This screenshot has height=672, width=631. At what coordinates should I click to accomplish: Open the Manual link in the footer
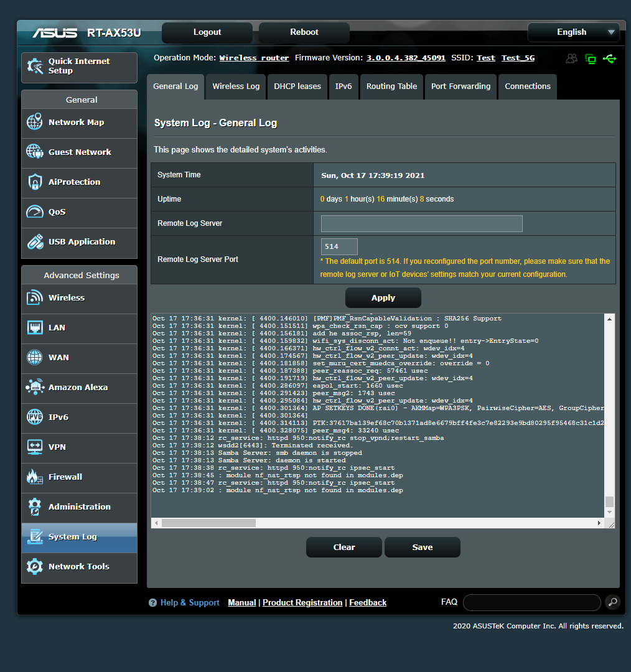[241, 602]
